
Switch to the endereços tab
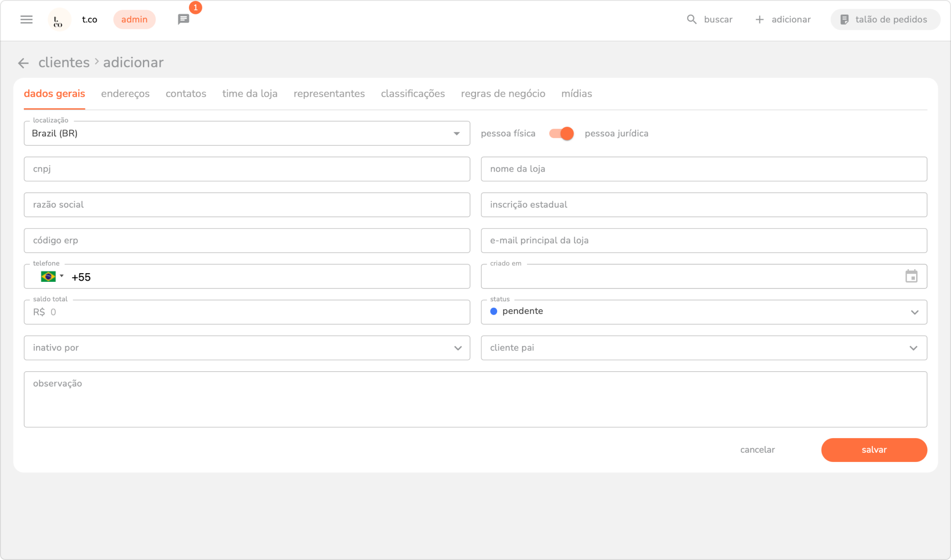pyautogui.click(x=125, y=93)
